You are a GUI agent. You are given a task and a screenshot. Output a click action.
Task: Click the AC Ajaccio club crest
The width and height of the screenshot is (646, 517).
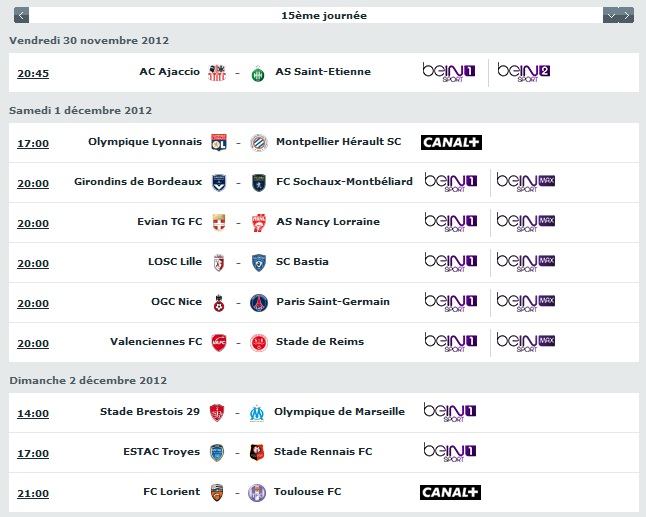(x=217, y=73)
